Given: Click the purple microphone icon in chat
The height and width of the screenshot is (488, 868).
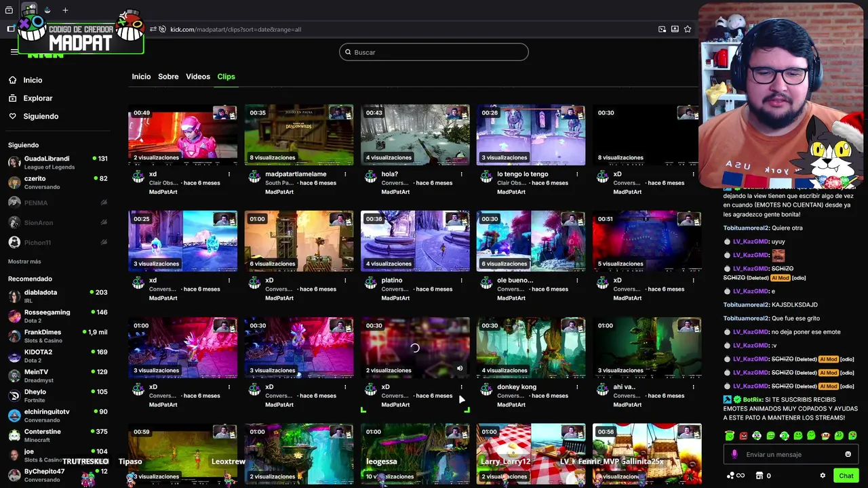Looking at the screenshot, I should [x=734, y=454].
